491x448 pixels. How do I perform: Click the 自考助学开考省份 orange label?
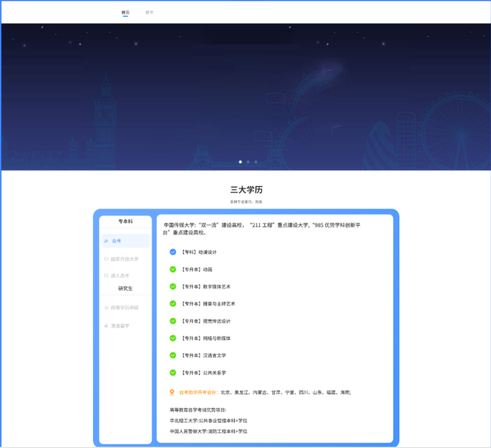198,392
